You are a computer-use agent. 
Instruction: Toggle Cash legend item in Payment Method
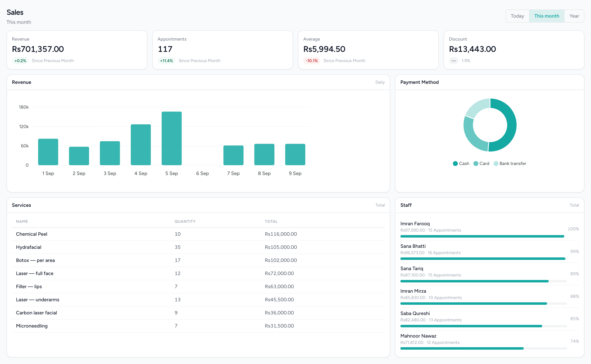click(461, 164)
